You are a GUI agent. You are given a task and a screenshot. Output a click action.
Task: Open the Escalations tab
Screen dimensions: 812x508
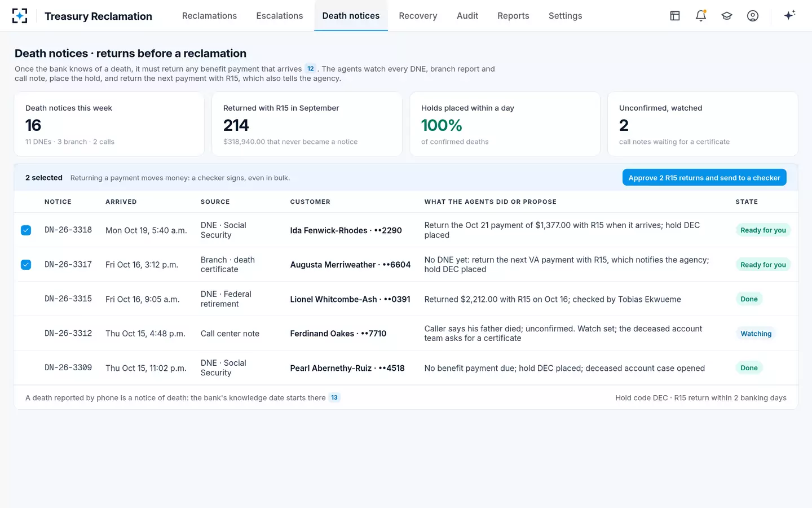click(280, 16)
